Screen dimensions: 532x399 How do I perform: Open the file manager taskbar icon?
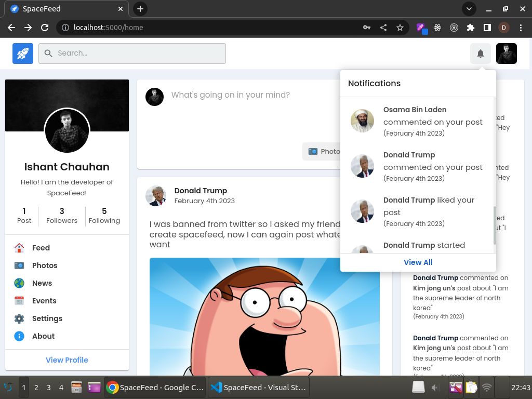(77, 387)
